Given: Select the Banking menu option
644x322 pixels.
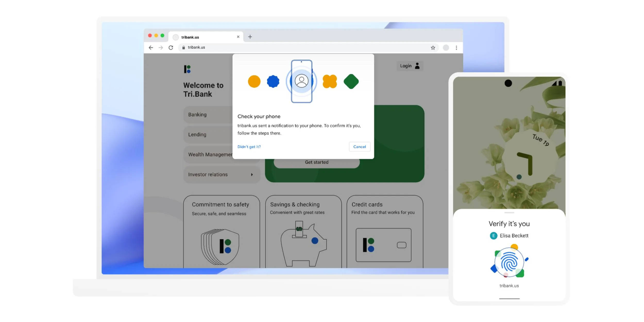Looking at the screenshot, I should 197,114.
